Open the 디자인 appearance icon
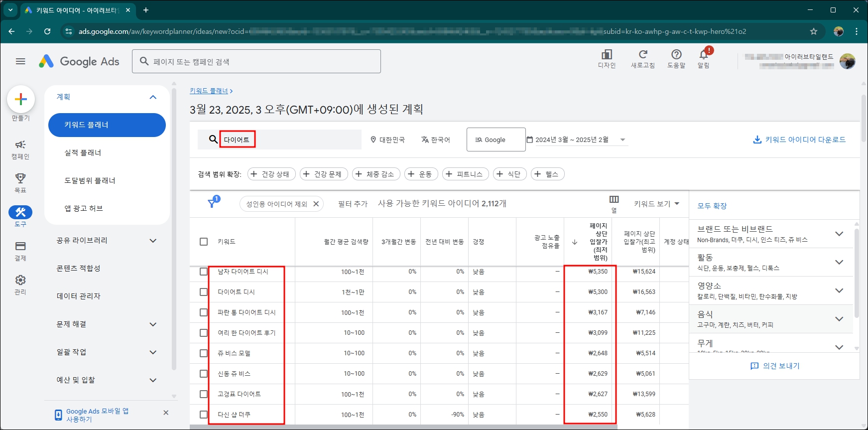868x430 pixels. [607, 54]
